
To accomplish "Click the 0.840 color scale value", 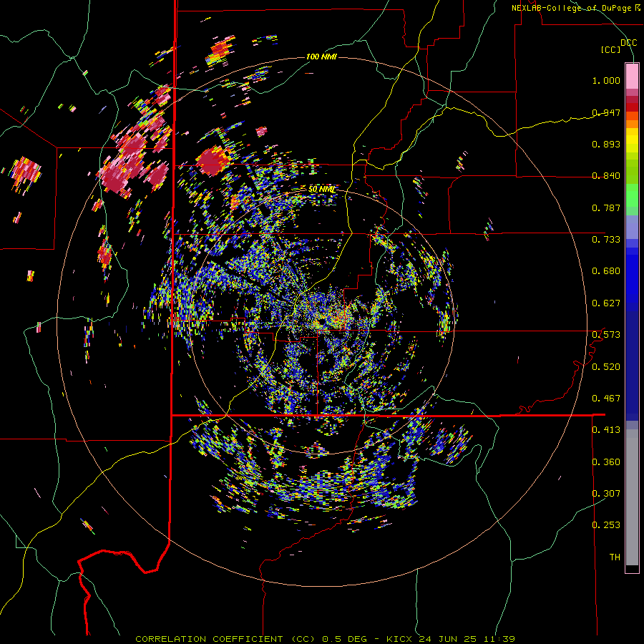I will click(606, 176).
